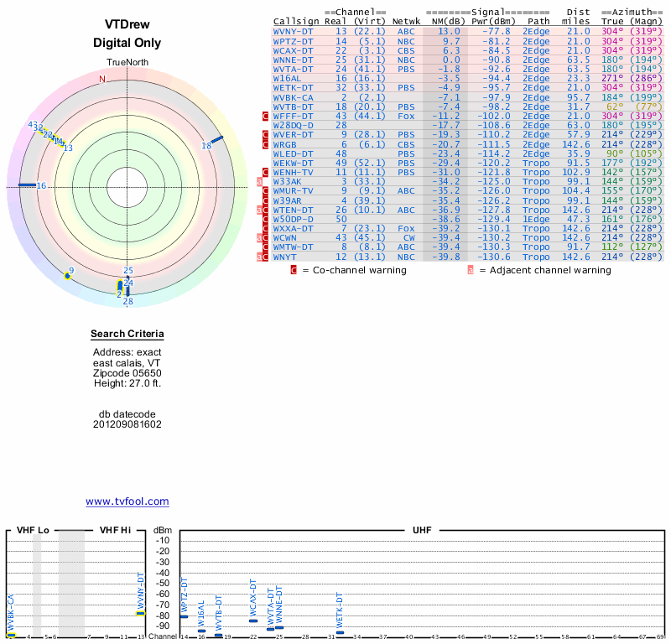Click the Callsign column header

(296, 21)
